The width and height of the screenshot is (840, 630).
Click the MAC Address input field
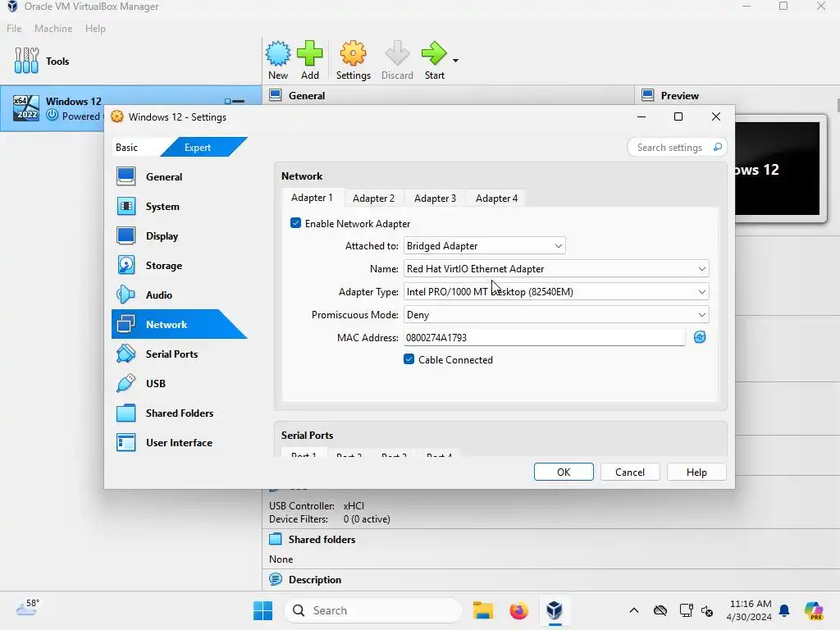tap(545, 337)
